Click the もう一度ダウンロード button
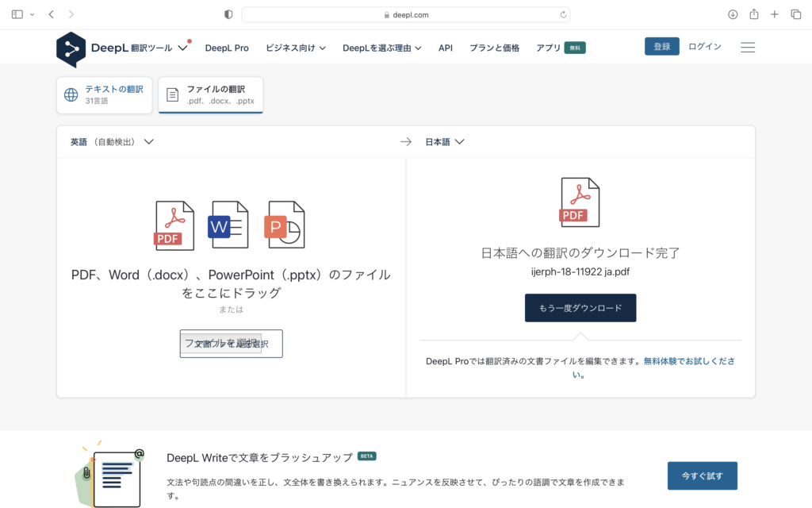The width and height of the screenshot is (812, 508). tap(580, 307)
